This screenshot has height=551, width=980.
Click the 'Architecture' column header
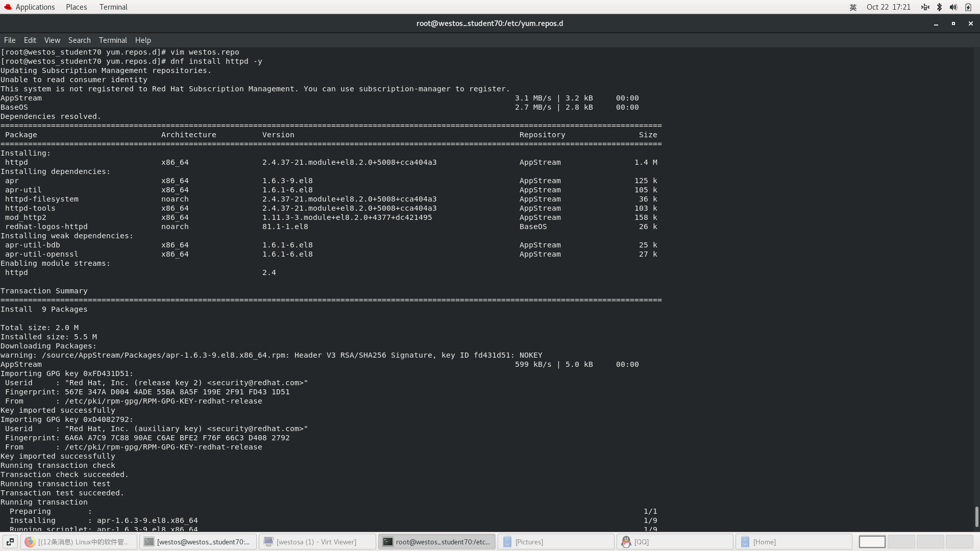coord(189,135)
